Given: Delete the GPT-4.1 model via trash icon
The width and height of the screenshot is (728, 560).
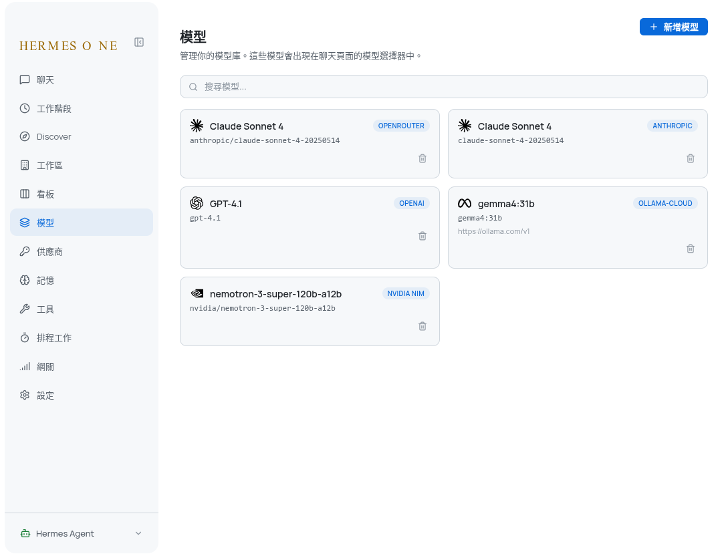Looking at the screenshot, I should 422,236.
